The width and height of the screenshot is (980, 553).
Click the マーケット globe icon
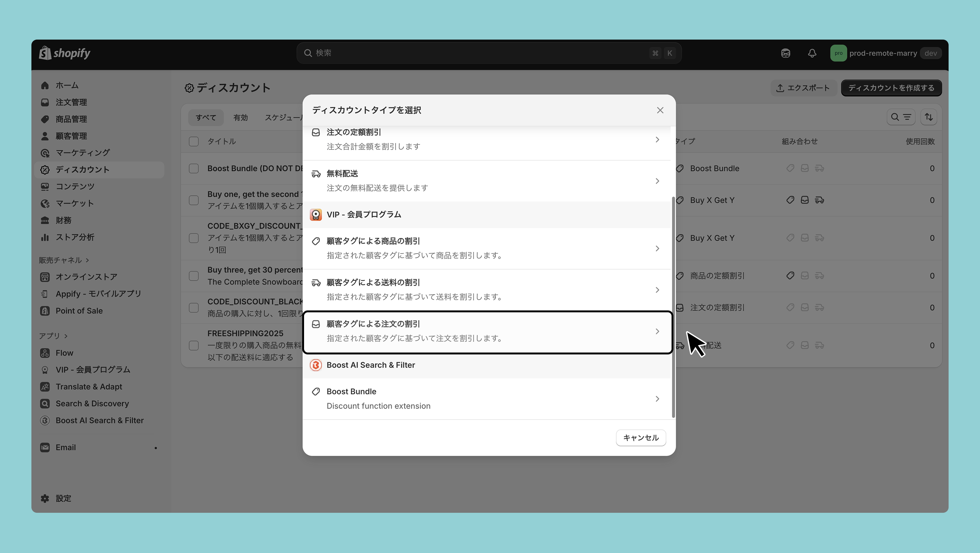coord(45,203)
